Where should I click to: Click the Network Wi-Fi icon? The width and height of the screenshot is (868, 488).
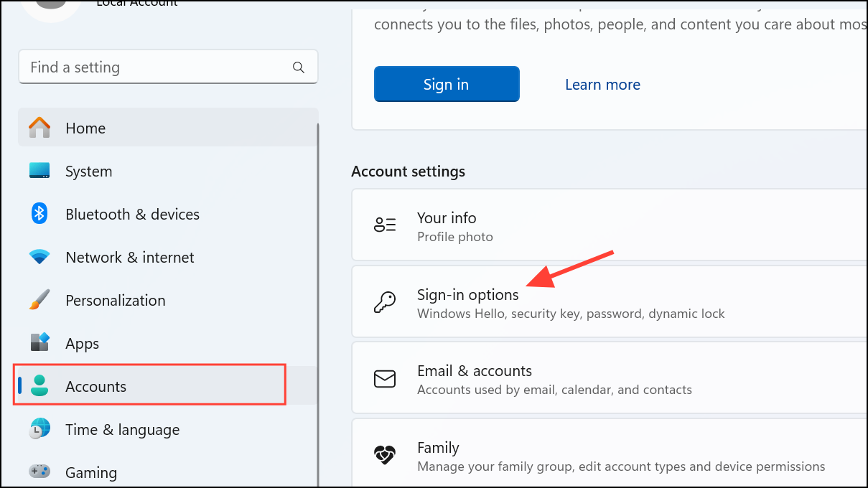point(39,257)
